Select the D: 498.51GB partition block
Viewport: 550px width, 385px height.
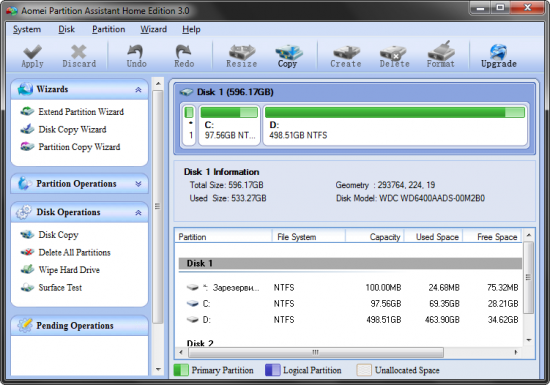(x=395, y=125)
